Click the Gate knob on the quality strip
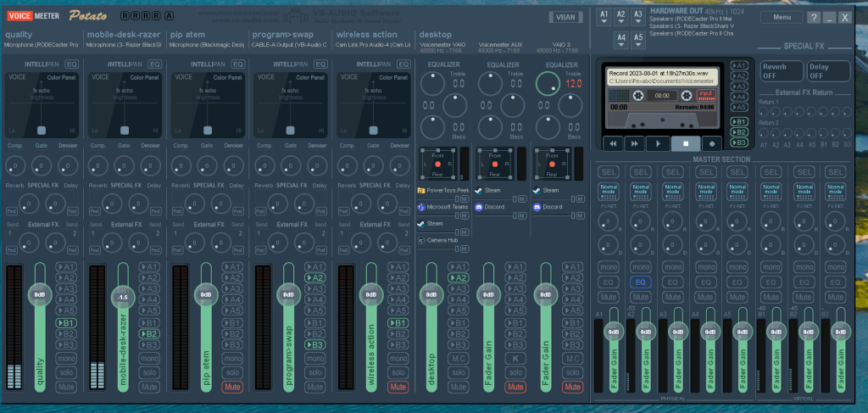 [42, 165]
